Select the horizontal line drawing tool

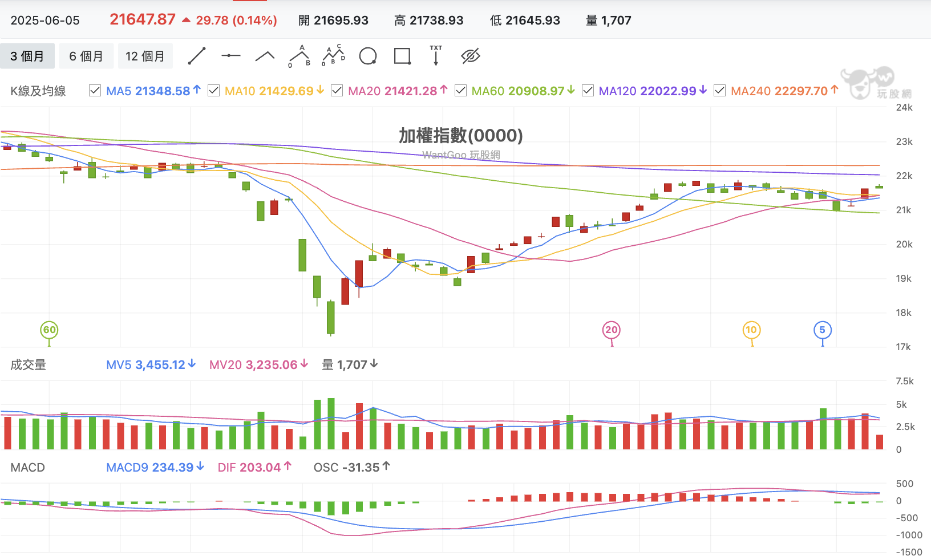click(x=231, y=56)
